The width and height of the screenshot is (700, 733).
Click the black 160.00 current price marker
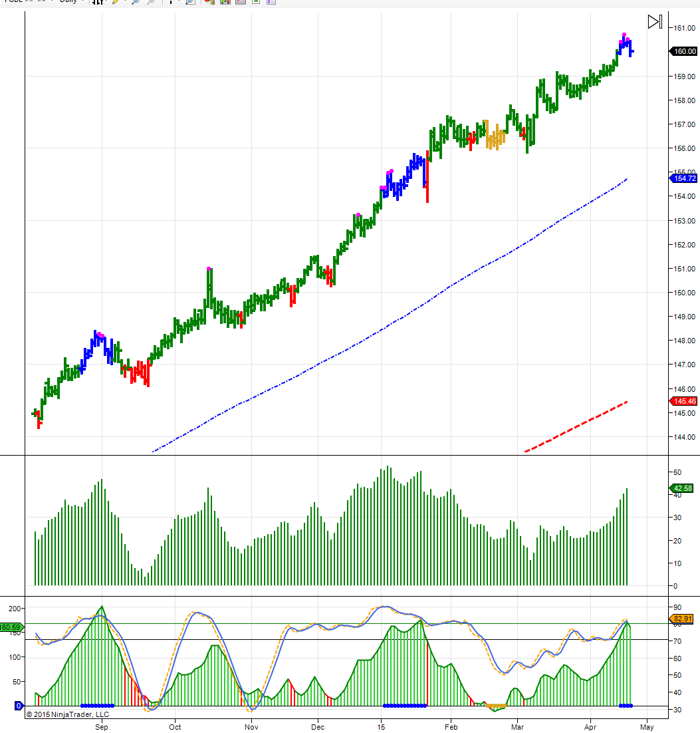tap(683, 51)
